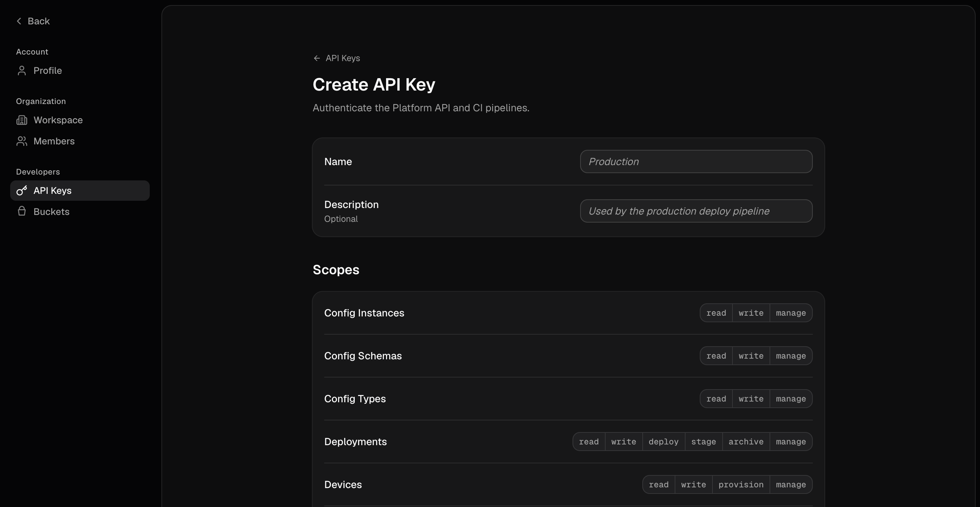This screenshot has height=507, width=980.
Task: Click the Back label in sidebar
Action: click(39, 21)
